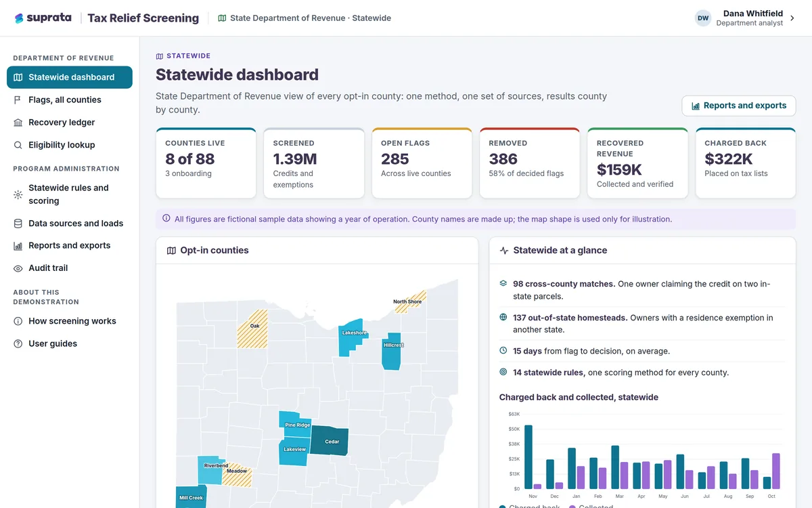812x508 pixels.
Task: Click the info icon for How screening works
Action: [18, 321]
